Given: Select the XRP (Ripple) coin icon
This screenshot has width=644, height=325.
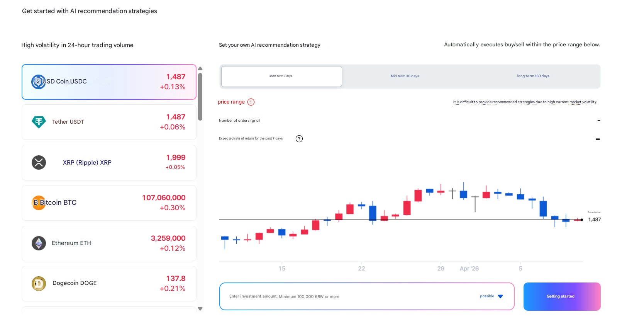Looking at the screenshot, I should pos(38,162).
